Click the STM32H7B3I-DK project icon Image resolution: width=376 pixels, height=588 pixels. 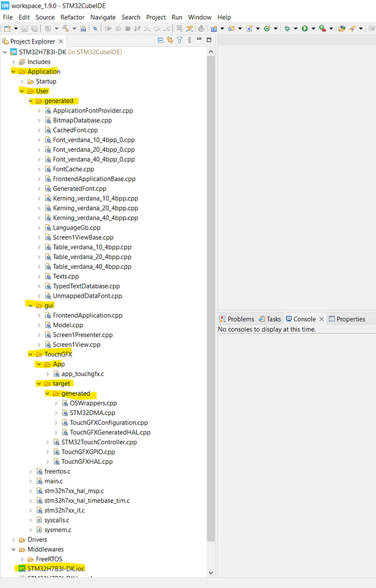14,52
